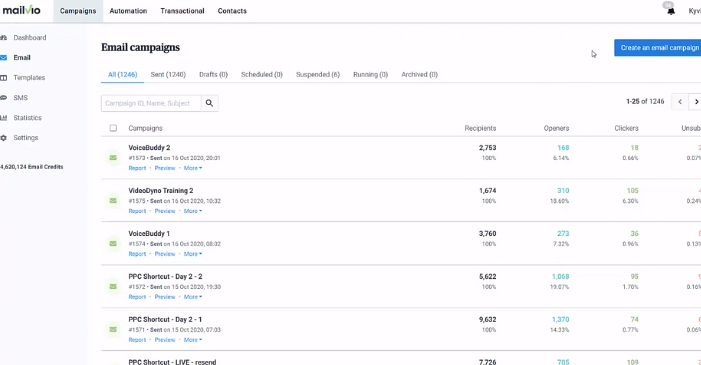Go to previous page arrow

point(680,102)
